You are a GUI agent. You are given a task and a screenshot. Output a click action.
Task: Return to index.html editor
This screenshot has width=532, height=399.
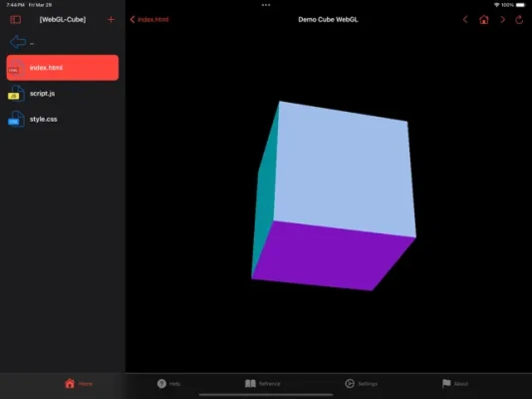coord(149,20)
